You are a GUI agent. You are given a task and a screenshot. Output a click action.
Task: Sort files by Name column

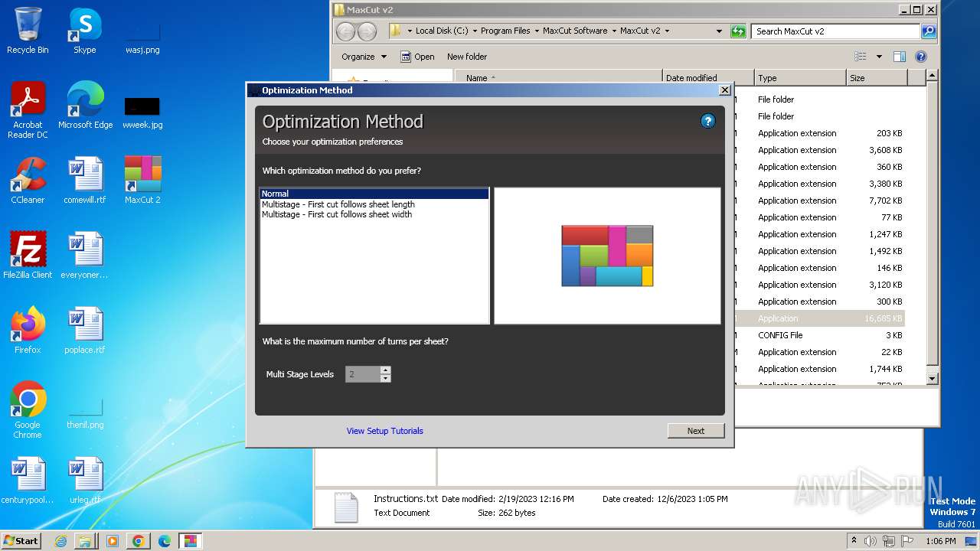coord(558,78)
